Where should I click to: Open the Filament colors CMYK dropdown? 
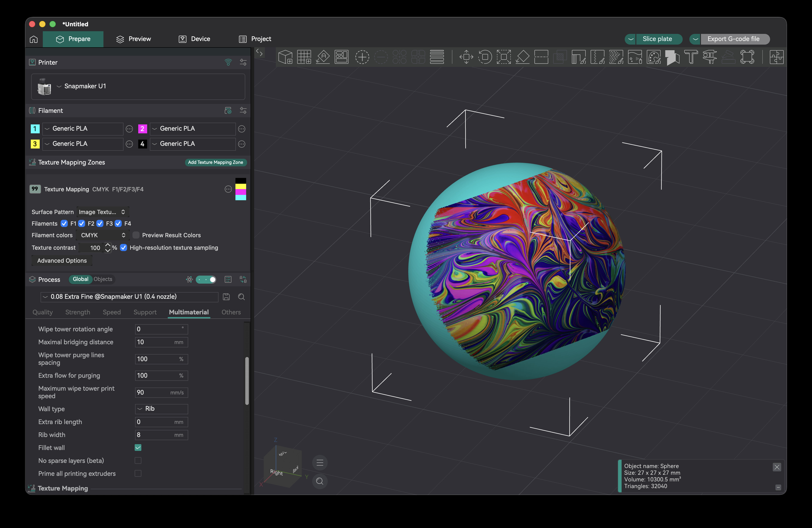(x=103, y=235)
